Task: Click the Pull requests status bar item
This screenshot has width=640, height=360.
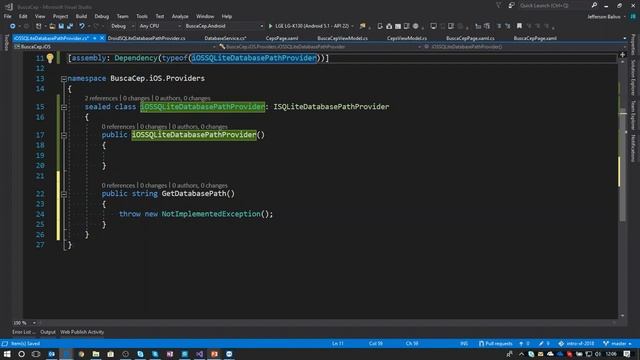Action: pos(496,344)
